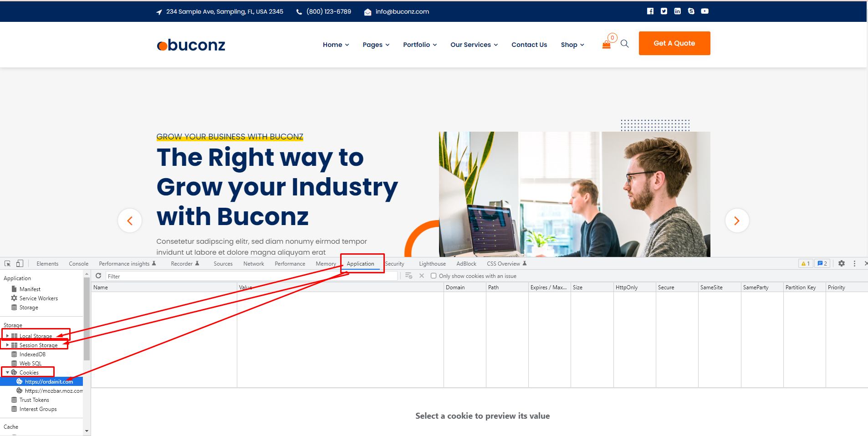Switch to the Network tab
Viewport: 868px width, 436px height.
(254, 264)
